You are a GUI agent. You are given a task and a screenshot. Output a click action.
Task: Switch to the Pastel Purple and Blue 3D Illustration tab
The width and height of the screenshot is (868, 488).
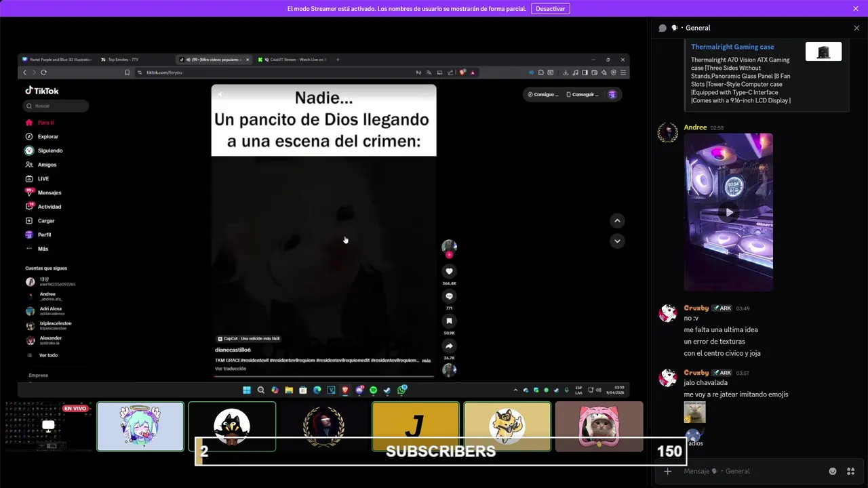coord(57,60)
